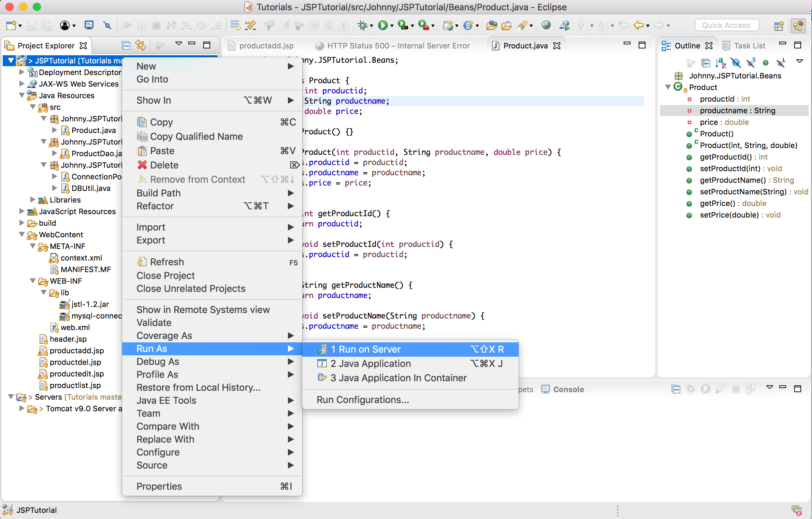Toggle Hide Local Types in Outline
Viewport: 812px width, 519px height.
tap(781, 63)
